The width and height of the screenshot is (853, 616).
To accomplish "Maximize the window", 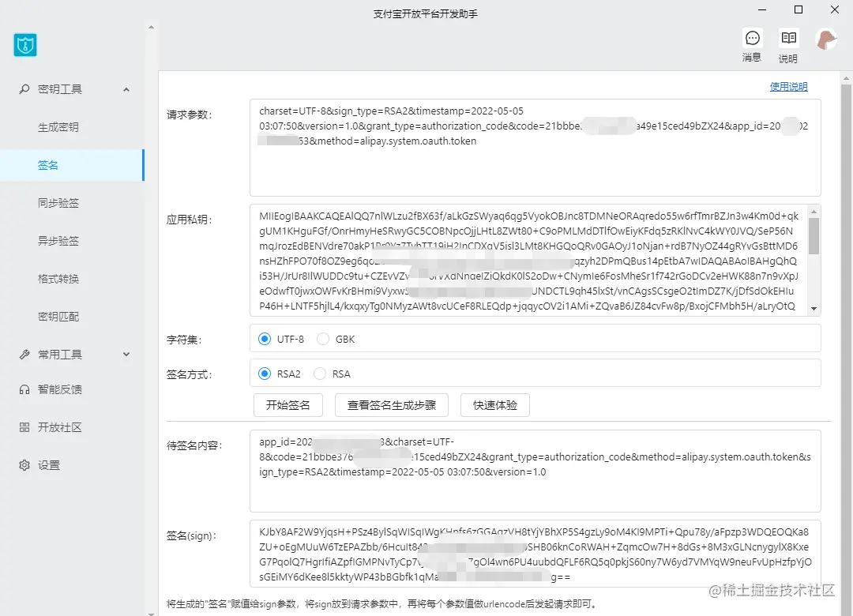I will [x=799, y=9].
